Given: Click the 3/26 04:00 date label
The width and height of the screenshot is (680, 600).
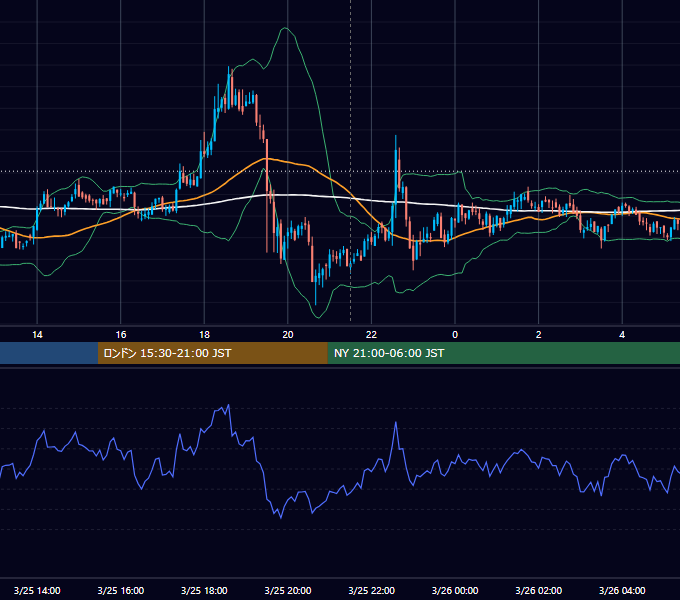Looking at the screenshot, I should point(622,590).
